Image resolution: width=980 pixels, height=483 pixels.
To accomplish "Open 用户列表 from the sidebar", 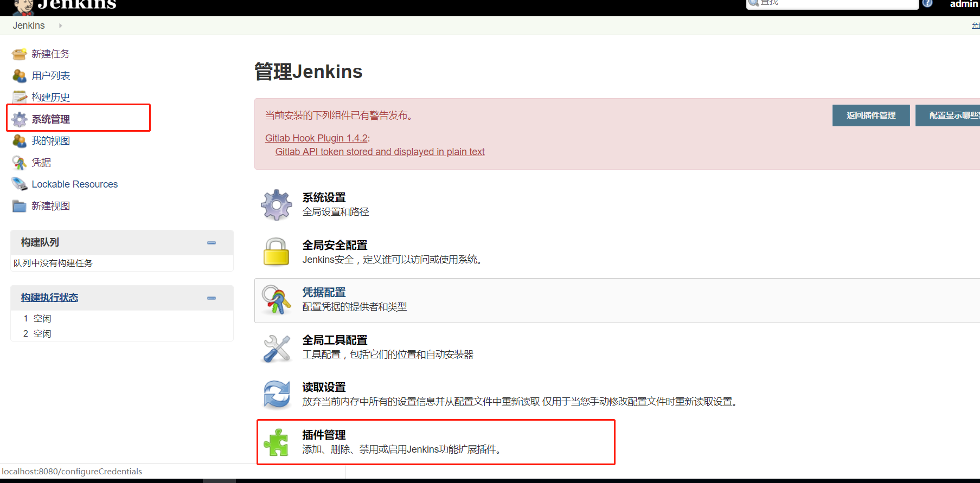I will tap(50, 75).
